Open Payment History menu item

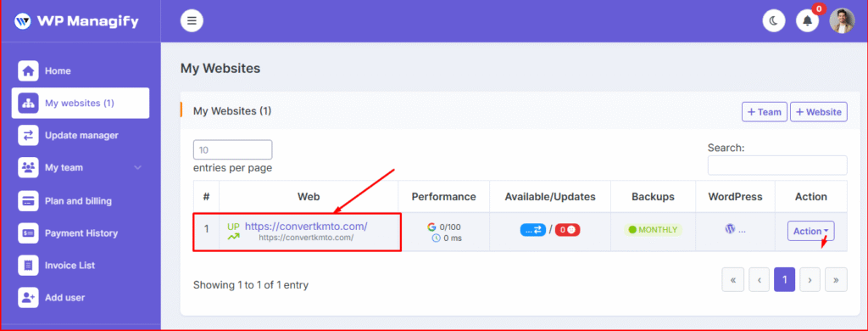pos(81,233)
